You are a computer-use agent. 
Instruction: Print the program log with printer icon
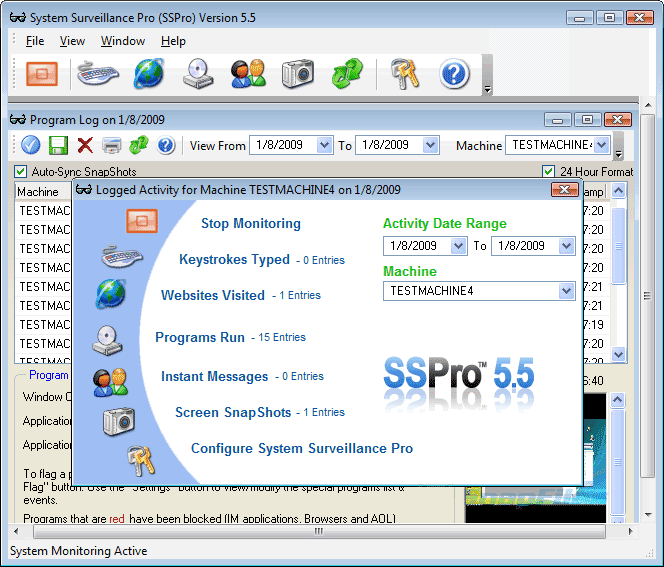(x=112, y=146)
